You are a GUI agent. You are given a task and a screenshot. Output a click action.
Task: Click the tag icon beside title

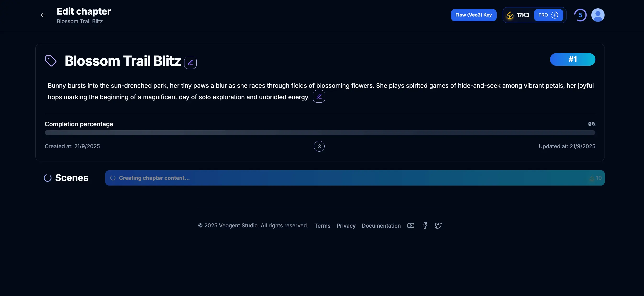click(51, 61)
